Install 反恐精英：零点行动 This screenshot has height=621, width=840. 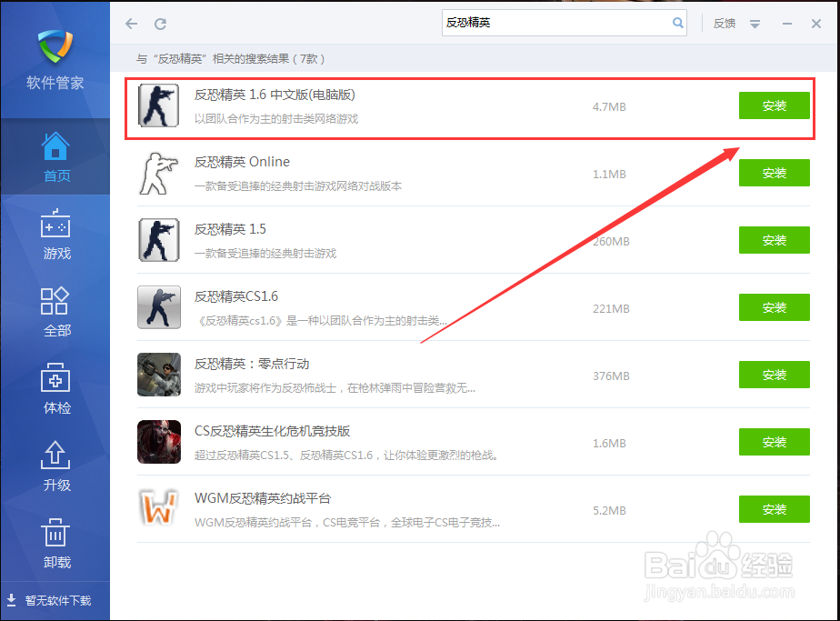point(775,375)
